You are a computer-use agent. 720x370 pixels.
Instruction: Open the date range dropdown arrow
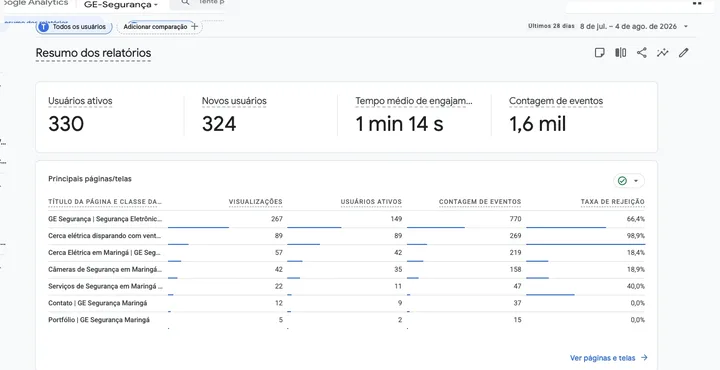tap(686, 27)
